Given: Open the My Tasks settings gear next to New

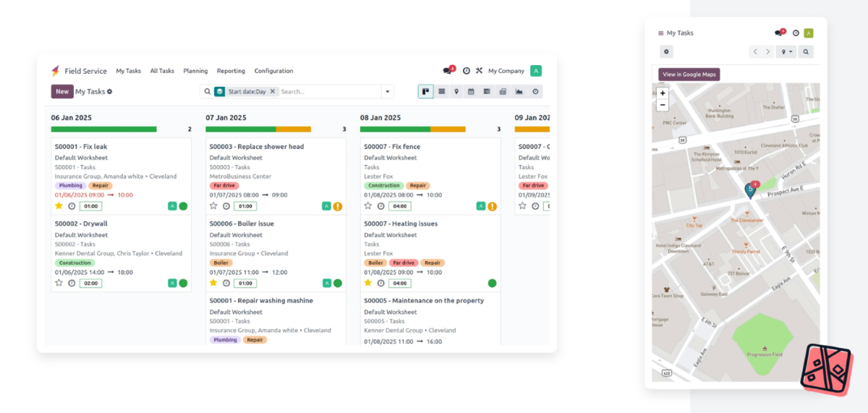Looking at the screenshot, I should tap(110, 92).
